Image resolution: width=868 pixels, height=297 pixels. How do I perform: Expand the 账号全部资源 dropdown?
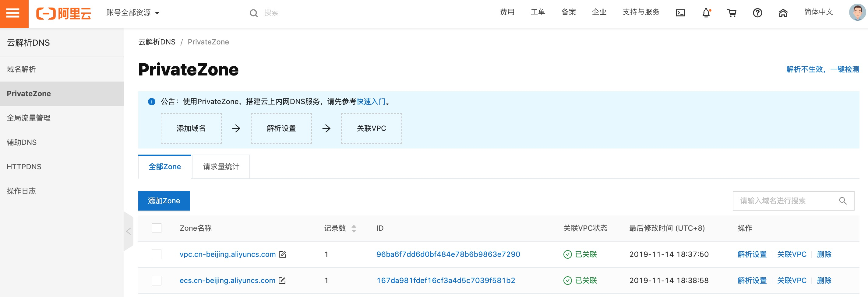point(133,13)
